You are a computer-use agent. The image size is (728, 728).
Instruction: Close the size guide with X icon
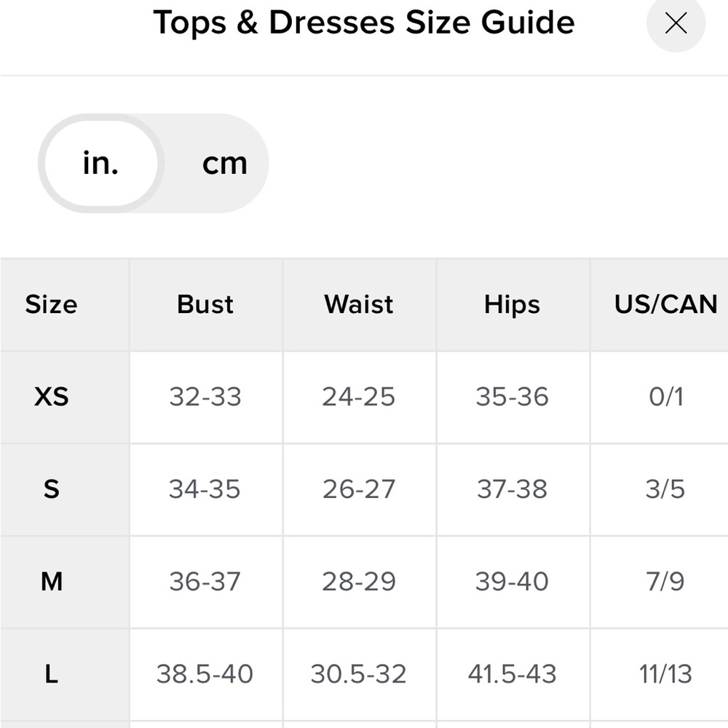(x=676, y=23)
